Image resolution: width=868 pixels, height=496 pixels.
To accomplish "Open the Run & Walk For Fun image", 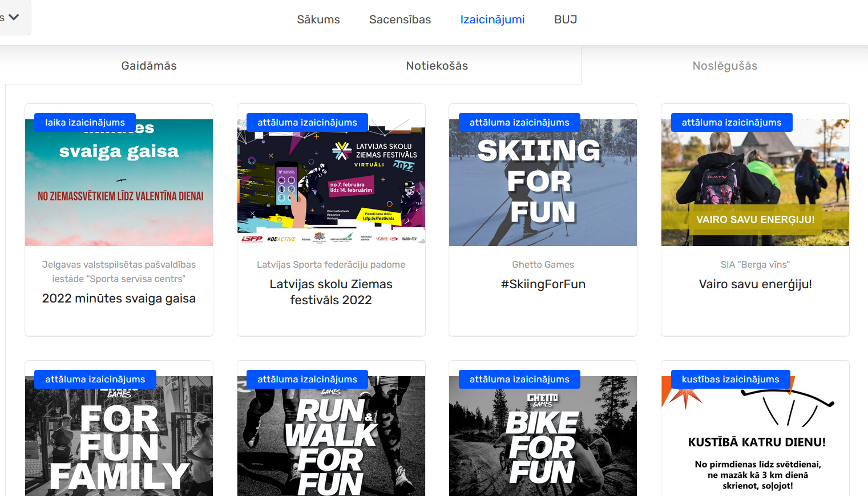I will [331, 436].
